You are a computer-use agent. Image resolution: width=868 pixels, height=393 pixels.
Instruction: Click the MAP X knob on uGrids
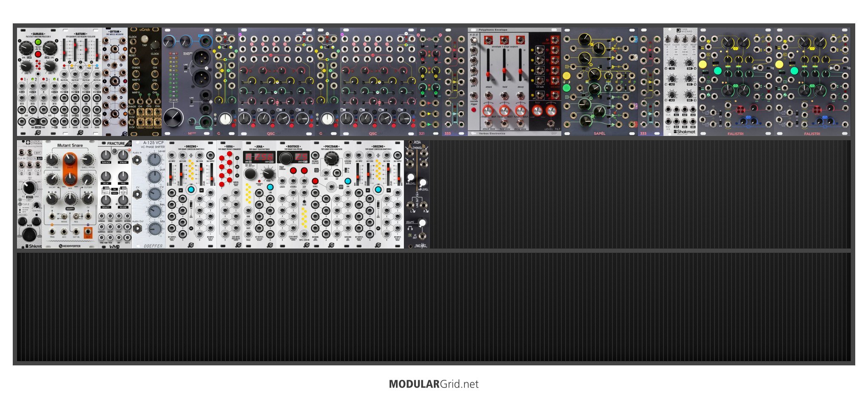tap(136, 86)
